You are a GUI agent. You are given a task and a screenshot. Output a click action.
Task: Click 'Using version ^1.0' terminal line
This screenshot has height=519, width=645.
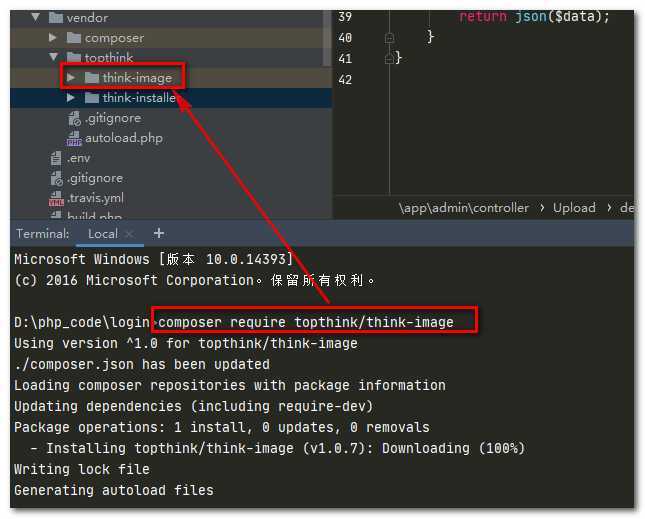point(186,343)
